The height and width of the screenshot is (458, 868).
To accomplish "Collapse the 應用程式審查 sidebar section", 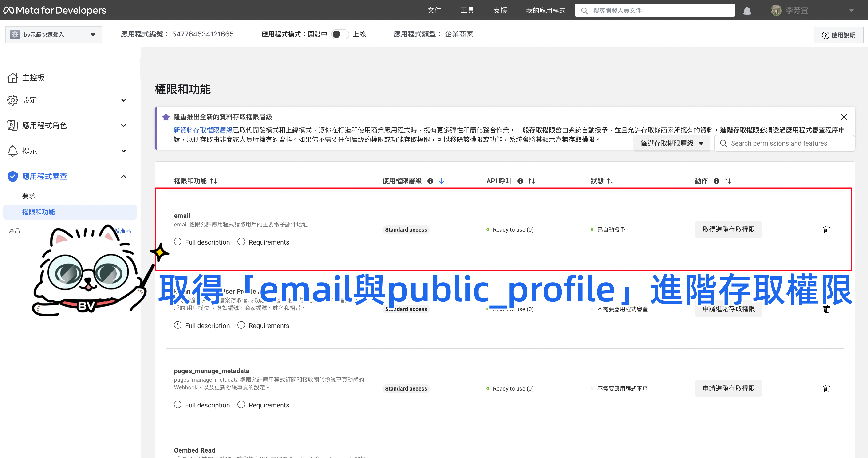I will [x=124, y=176].
